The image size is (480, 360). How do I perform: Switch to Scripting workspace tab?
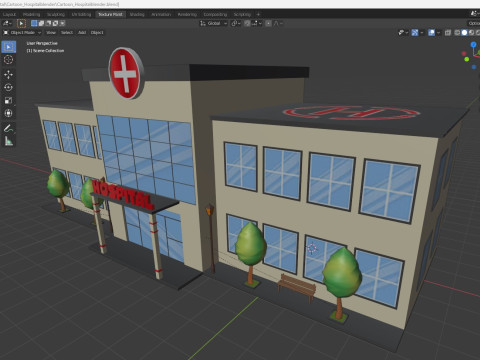(242, 14)
